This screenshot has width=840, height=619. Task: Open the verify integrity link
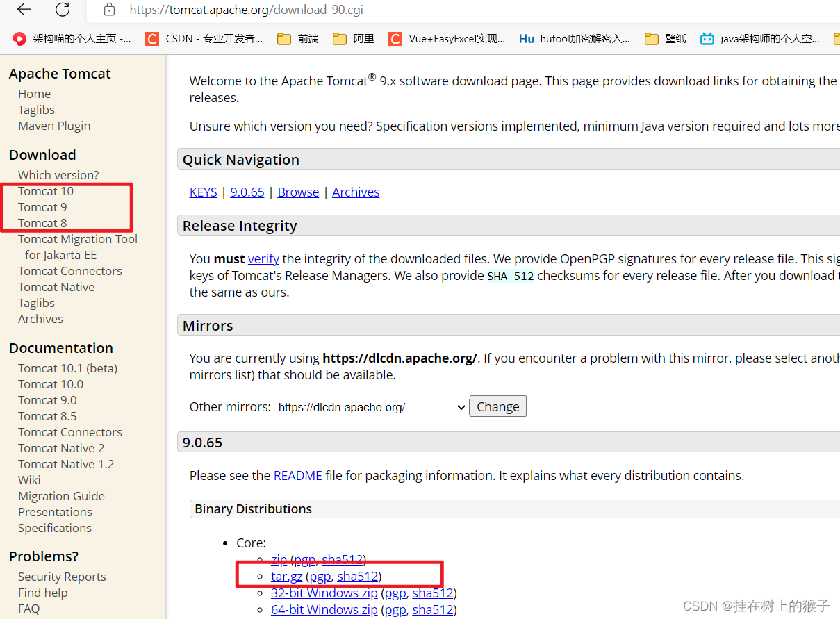(263, 258)
